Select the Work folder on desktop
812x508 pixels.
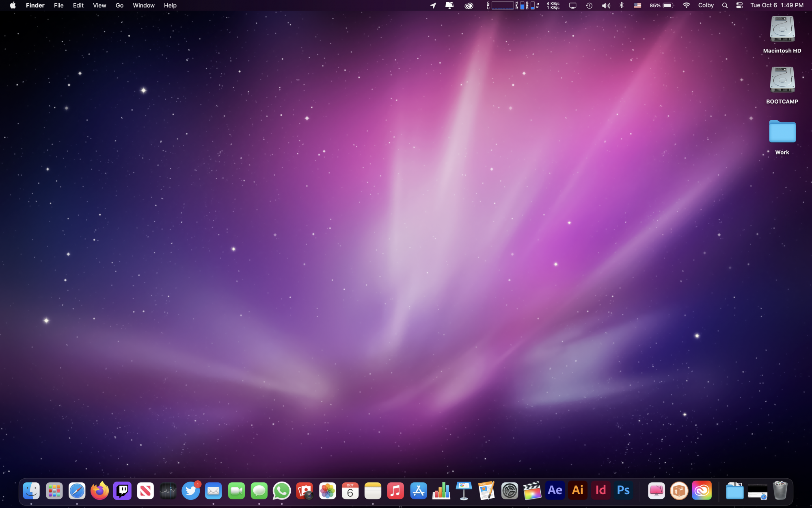(x=782, y=132)
